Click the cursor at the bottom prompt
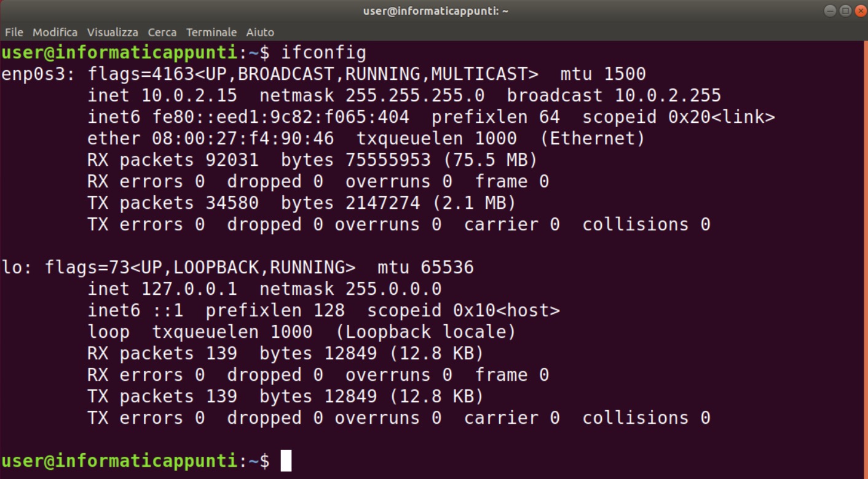This screenshot has height=479, width=868. coord(286,461)
